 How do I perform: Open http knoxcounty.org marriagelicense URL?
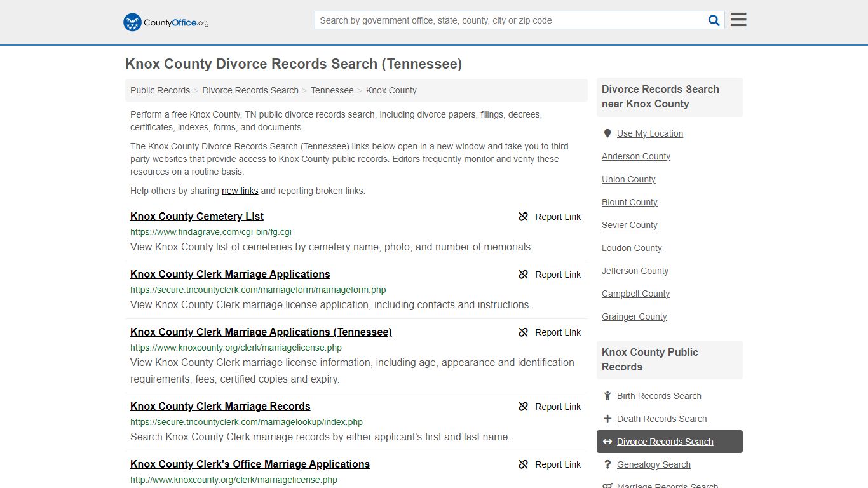point(234,480)
